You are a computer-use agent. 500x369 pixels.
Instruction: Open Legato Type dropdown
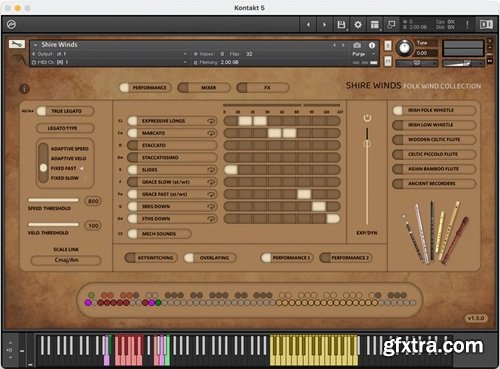(65, 128)
